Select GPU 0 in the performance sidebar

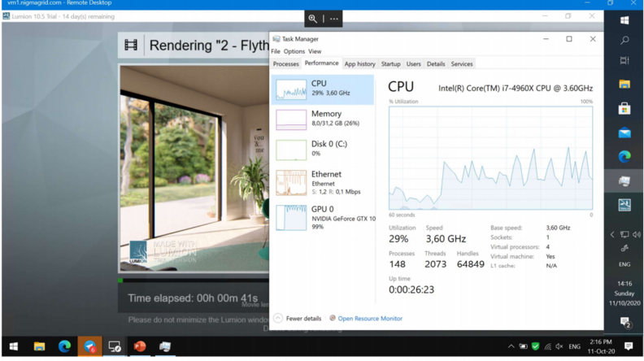click(x=323, y=218)
